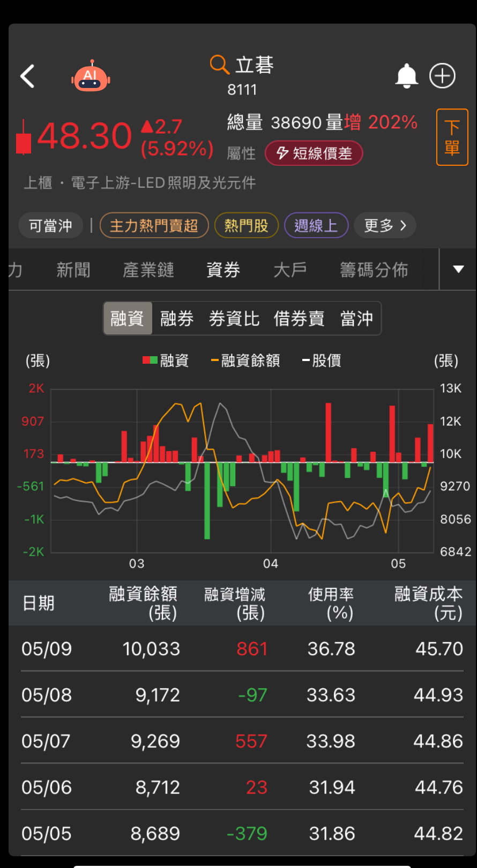The image size is (477, 868).
Task: Switch to the 新聞 tab
Action: [x=73, y=269]
